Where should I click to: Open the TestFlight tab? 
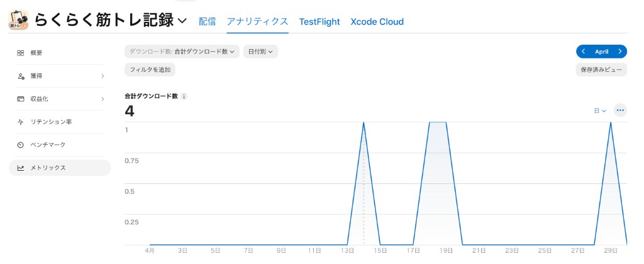pos(319,21)
